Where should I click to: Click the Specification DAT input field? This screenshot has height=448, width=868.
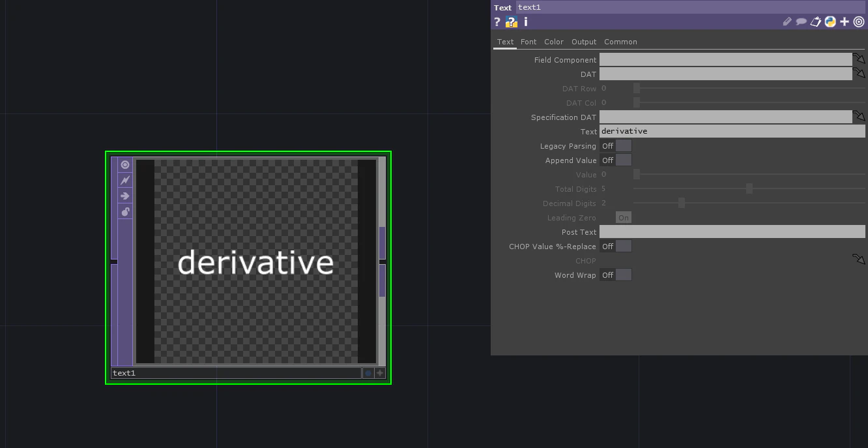tap(726, 117)
